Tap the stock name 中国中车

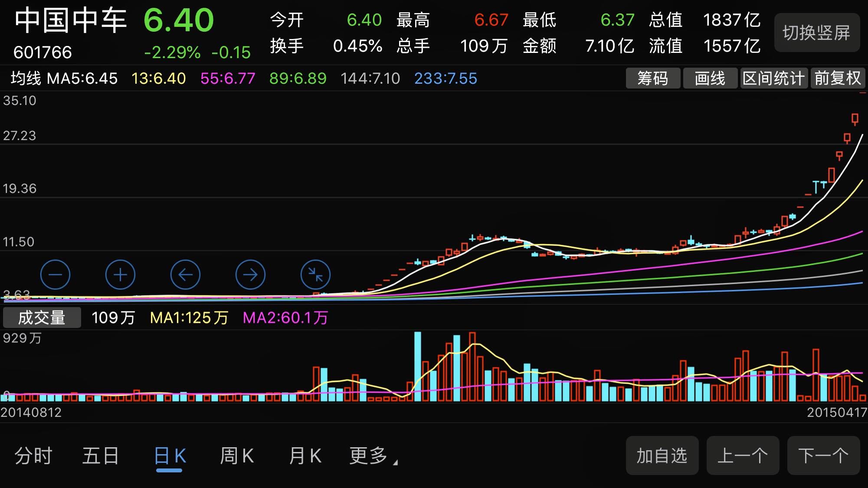pyautogui.click(x=71, y=20)
